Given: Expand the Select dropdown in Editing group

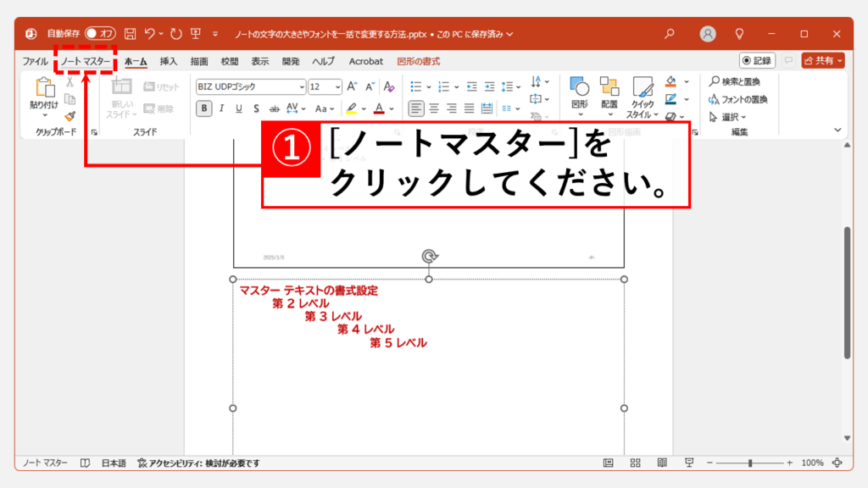Looking at the screenshot, I should [x=733, y=117].
